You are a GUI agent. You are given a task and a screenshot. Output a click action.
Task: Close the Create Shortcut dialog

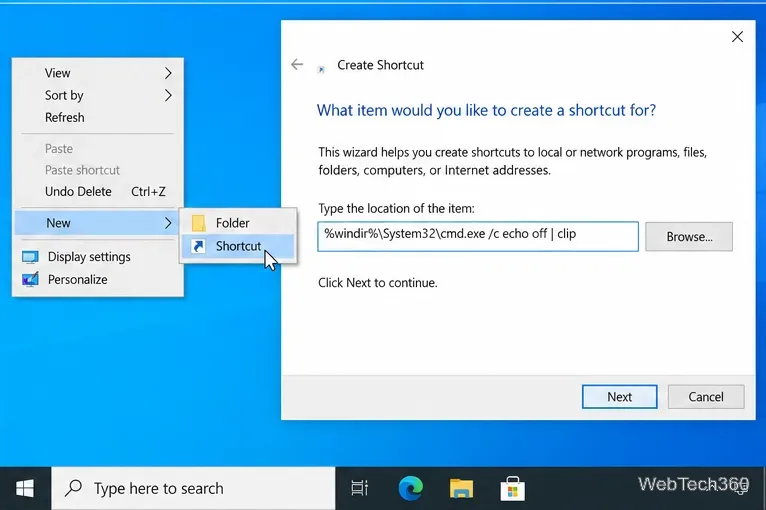[x=737, y=37]
